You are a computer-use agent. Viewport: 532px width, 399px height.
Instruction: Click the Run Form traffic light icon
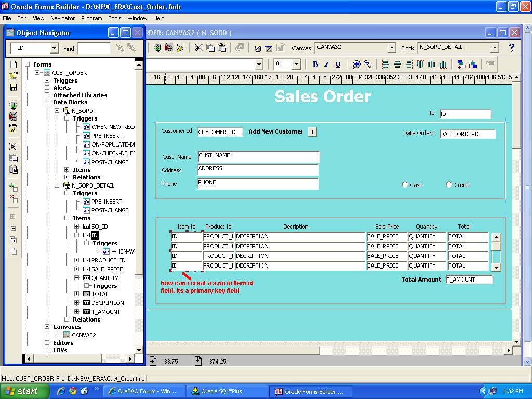click(14, 105)
